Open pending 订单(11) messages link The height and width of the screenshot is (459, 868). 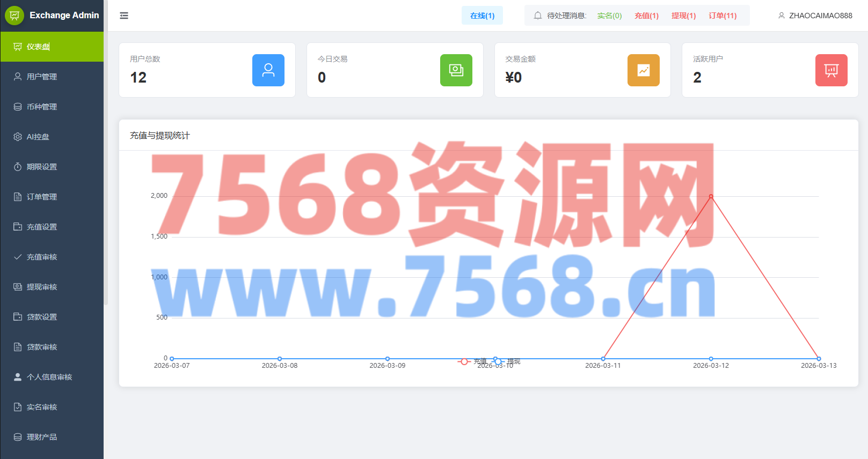point(722,16)
